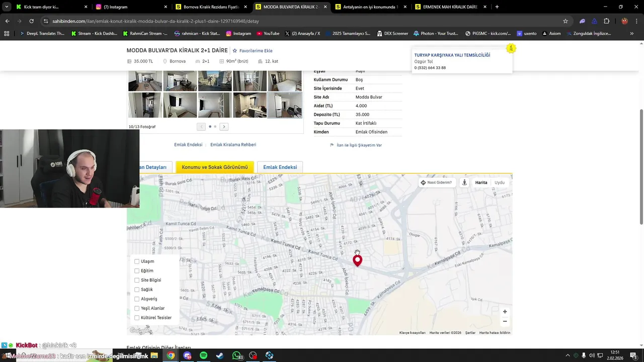View the site information icon in the address bar

click(46, 21)
